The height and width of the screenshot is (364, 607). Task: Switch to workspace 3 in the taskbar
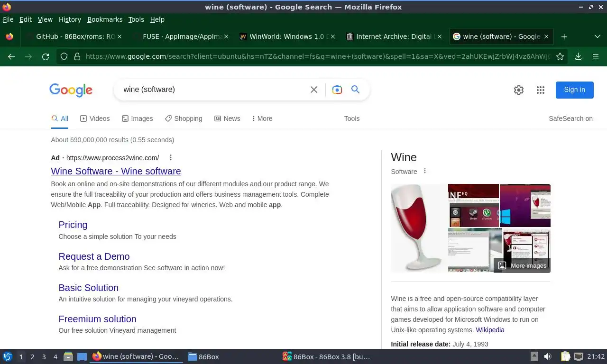click(44, 357)
